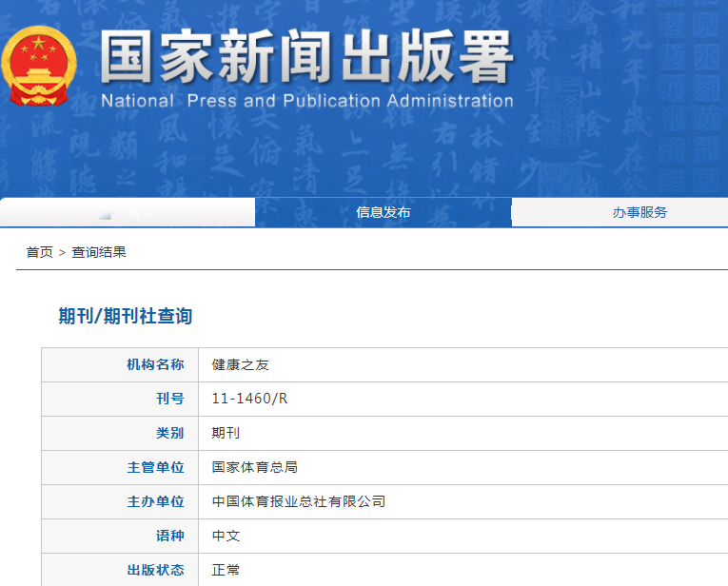Screen dimensions: 728x586
Task: Click the faded first navigation tab
Action: [128, 212]
